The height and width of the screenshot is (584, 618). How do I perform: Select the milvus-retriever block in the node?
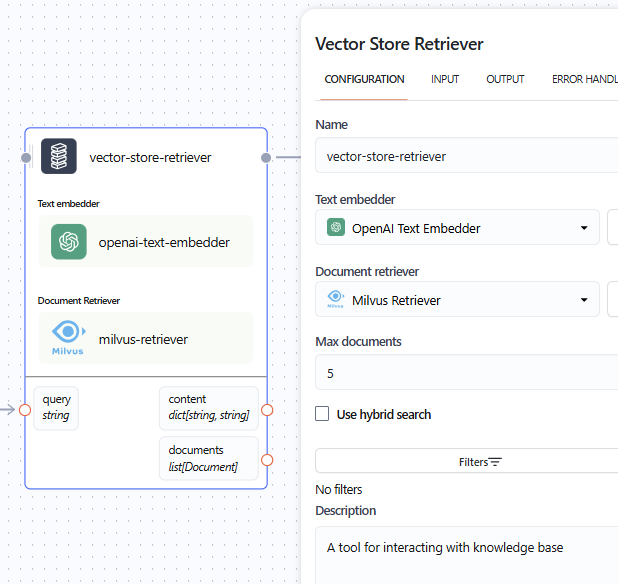tap(145, 338)
